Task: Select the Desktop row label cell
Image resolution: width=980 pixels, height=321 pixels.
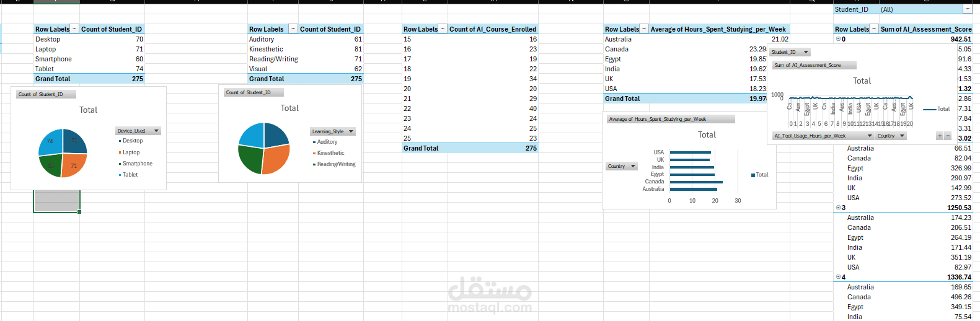Action: pos(56,39)
